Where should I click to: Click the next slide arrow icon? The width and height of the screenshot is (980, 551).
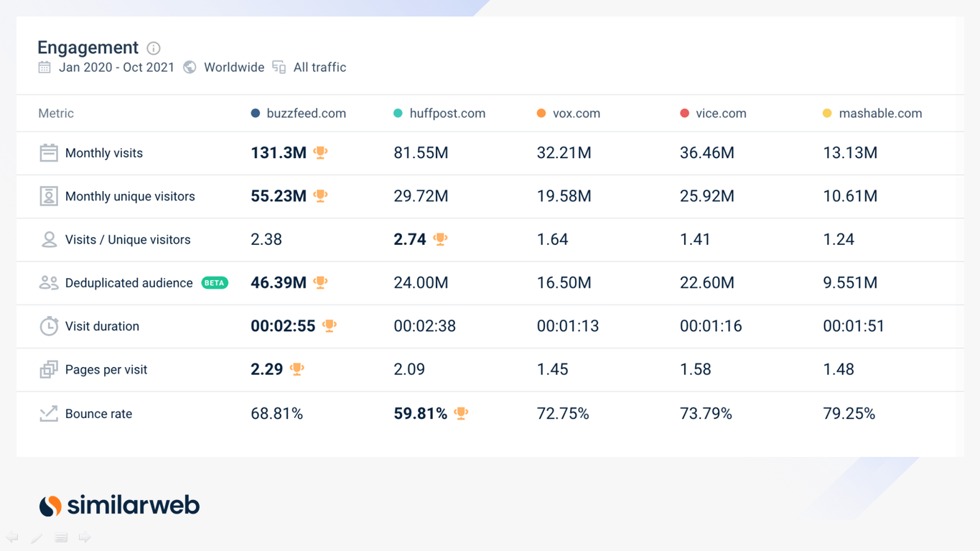coord(85,537)
